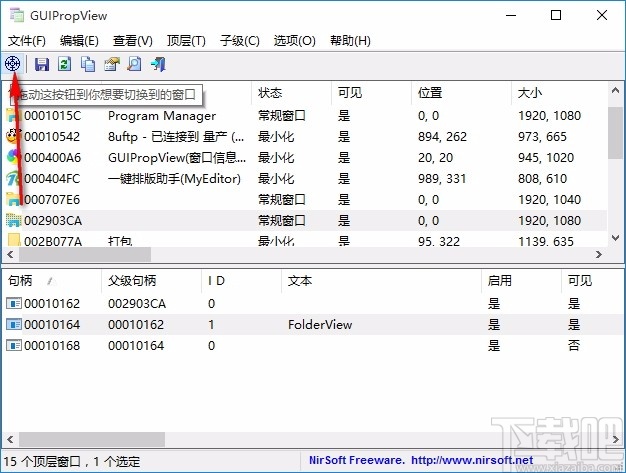The image size is (626, 473).
Task: Click the top list horizontal scroll left arrow
Action: pos(10,254)
